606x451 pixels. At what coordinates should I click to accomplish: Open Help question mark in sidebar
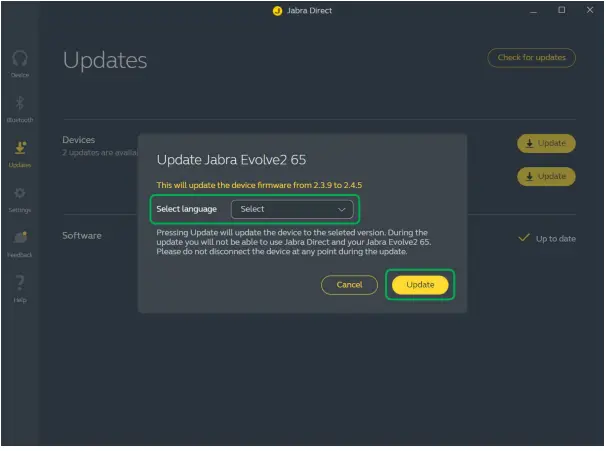[x=20, y=283]
